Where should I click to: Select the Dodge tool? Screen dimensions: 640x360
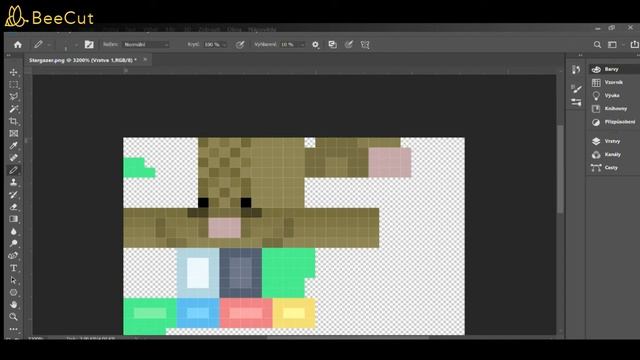13,243
